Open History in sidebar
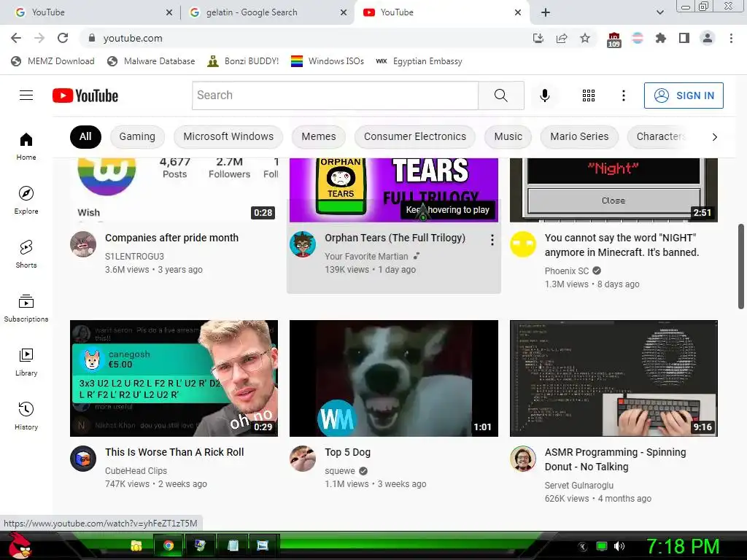747x560 pixels. point(26,416)
